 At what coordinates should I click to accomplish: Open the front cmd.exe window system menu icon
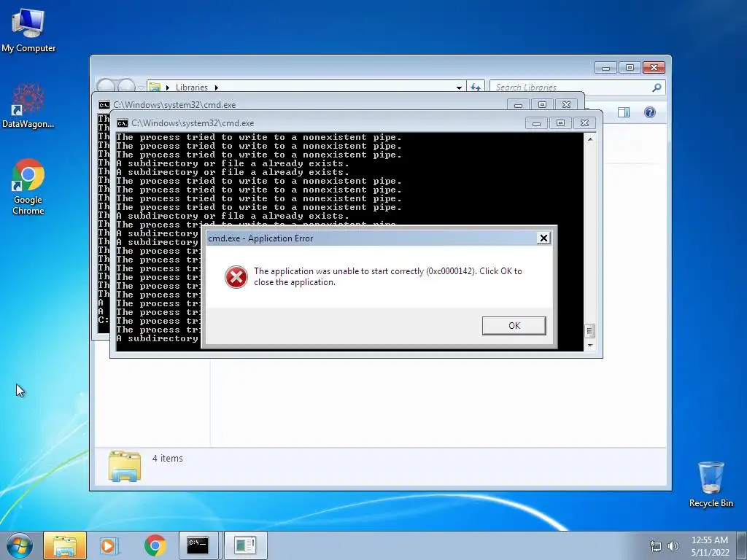tap(123, 123)
